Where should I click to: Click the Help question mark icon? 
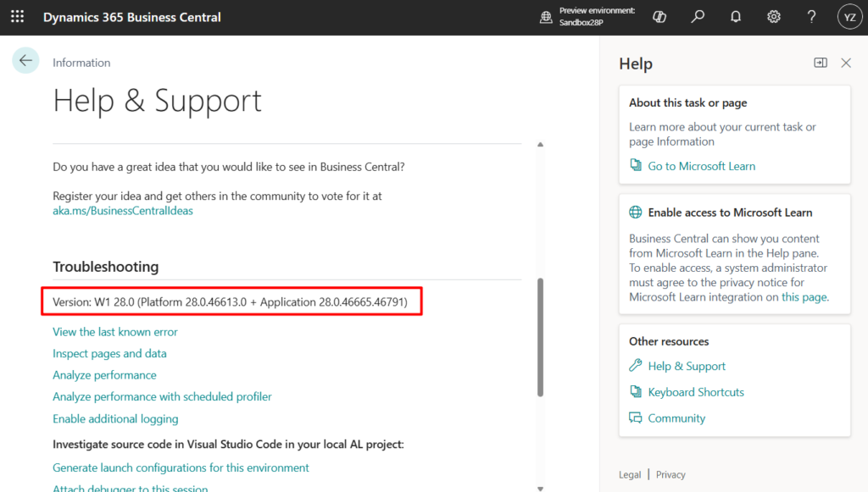pos(811,17)
